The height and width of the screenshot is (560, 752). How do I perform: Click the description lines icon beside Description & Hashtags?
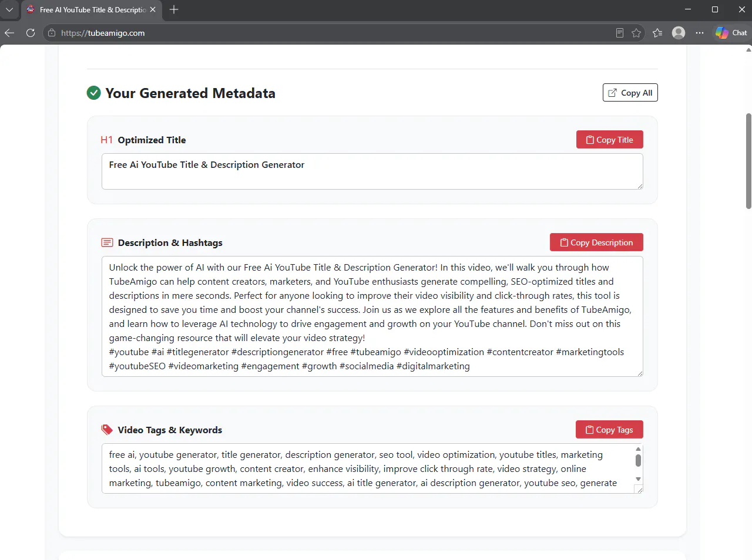click(107, 242)
